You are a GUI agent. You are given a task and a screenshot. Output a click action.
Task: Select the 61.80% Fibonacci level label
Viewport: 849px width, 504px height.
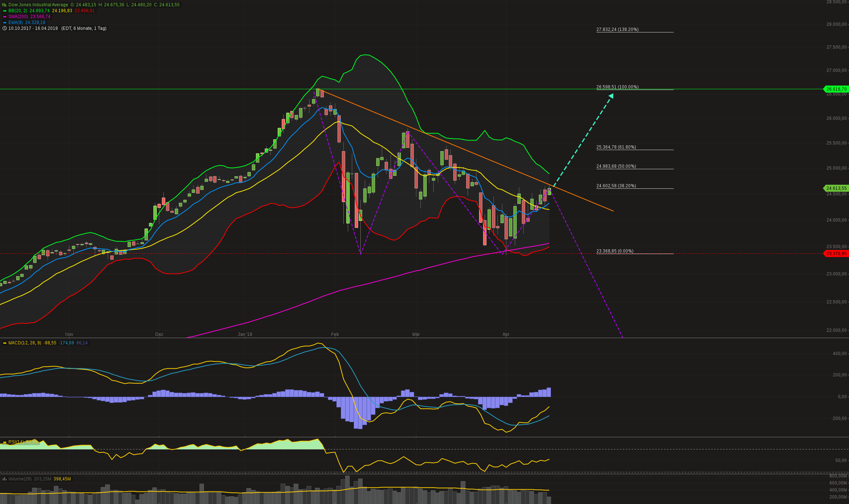point(616,147)
